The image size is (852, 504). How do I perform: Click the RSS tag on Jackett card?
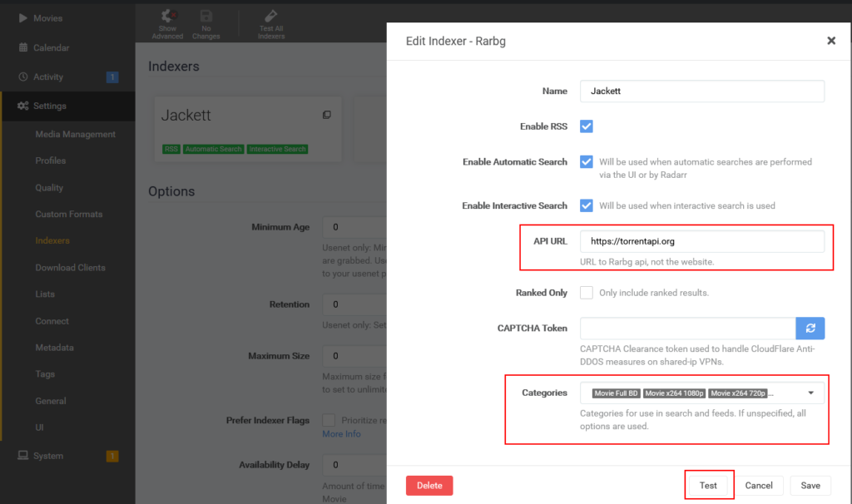coord(171,149)
